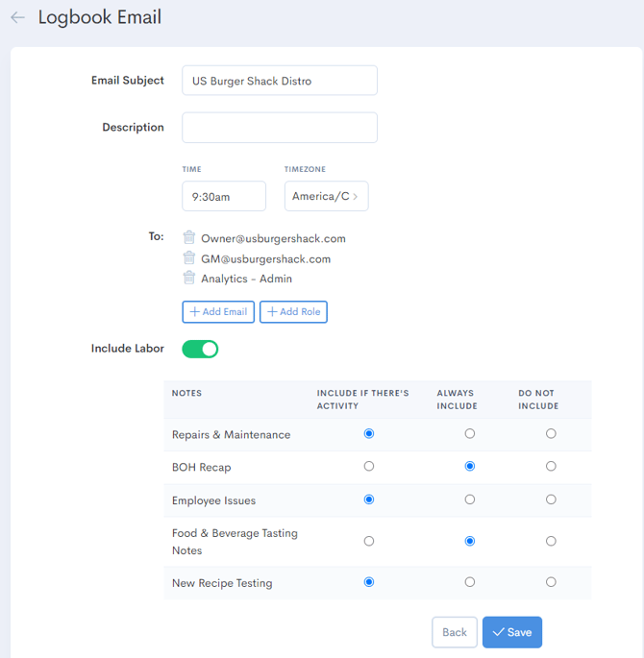Choose Always Include for New Recipe Testing
Image resolution: width=644 pixels, height=658 pixels.
[x=469, y=582]
